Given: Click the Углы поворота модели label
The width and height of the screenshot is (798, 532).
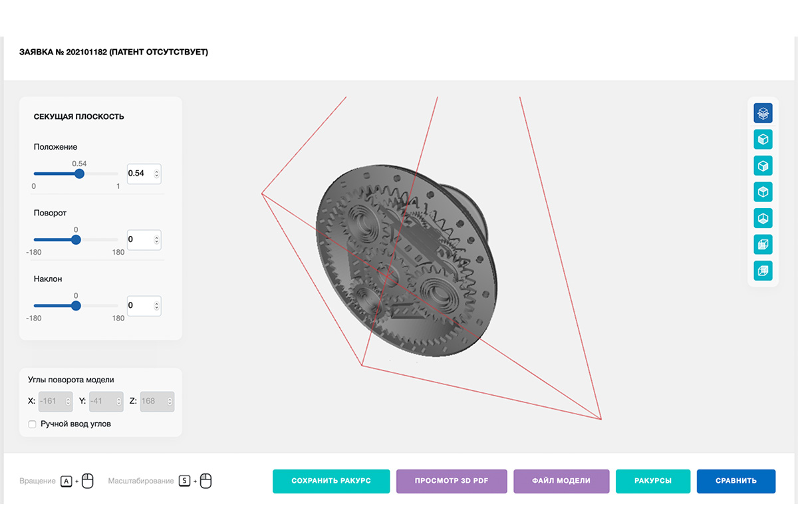Looking at the screenshot, I should tap(71, 380).
